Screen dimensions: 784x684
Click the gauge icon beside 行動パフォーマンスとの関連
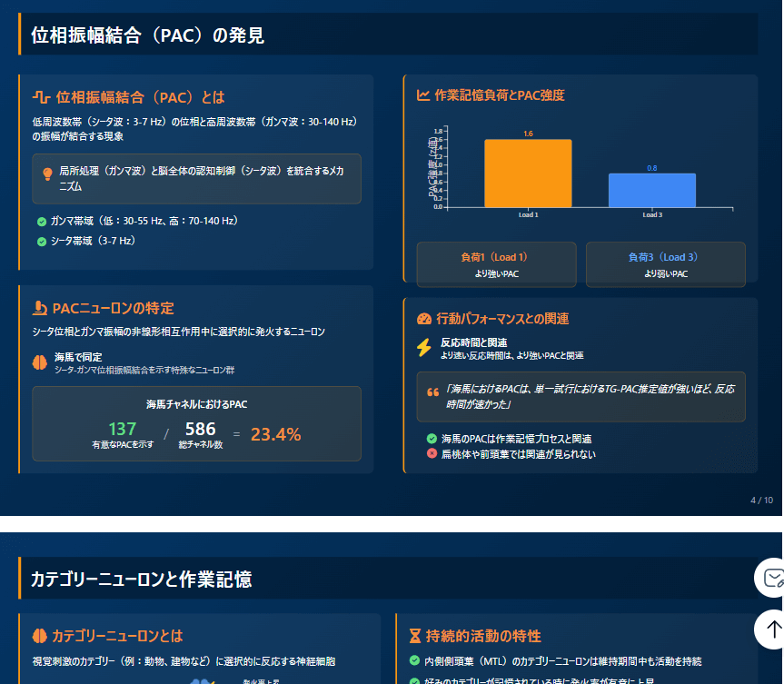coord(424,319)
